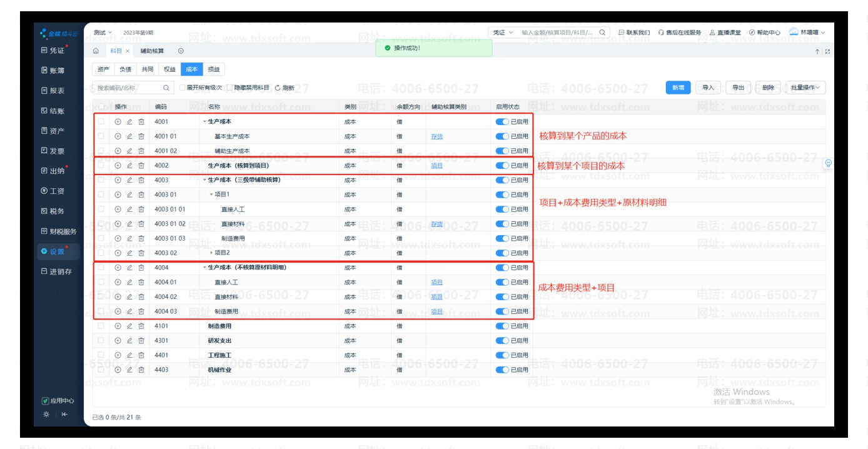Open the 批量操作 dropdown
Image resolution: width=868 pixels, height=449 pixels.
pyautogui.click(x=807, y=88)
